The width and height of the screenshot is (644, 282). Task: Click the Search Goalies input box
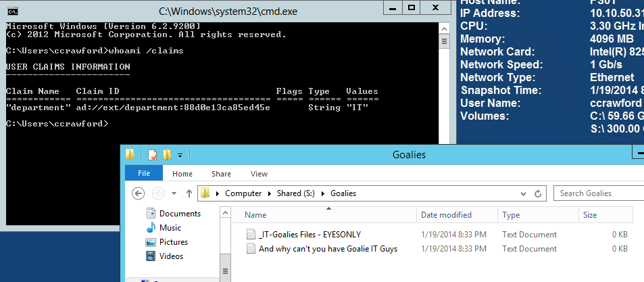point(598,193)
